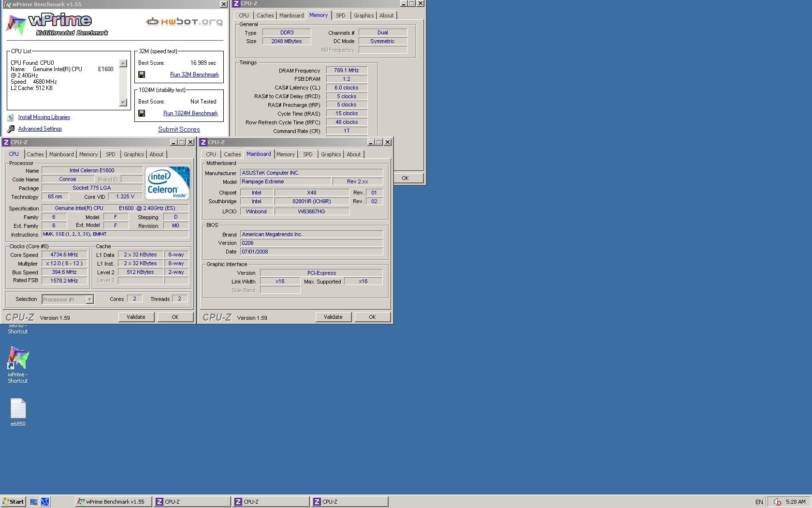Screen dimensions: 812x508
Task: Click the Advanced Settings key icon
Action: click(x=11, y=129)
